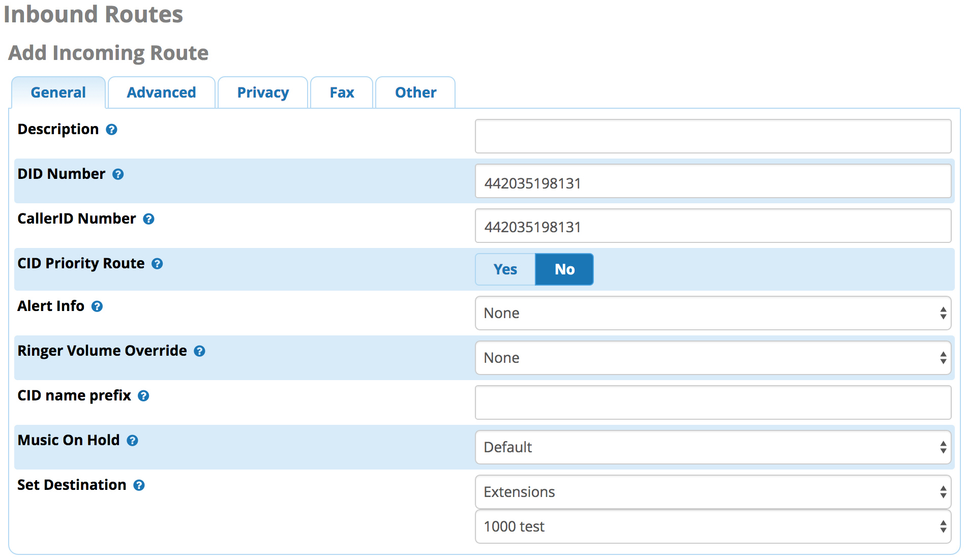
Task: Open the Set Destination type dropdown
Action: [712, 492]
